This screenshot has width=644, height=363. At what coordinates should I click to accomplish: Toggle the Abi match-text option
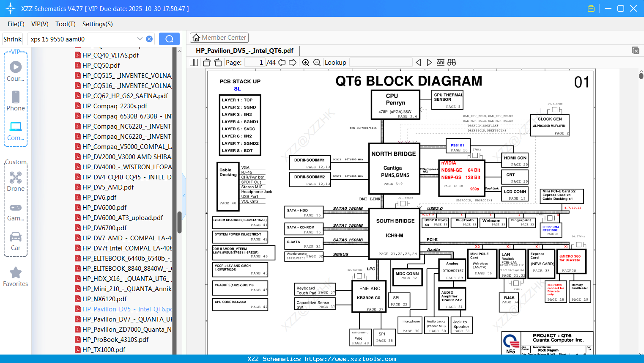pos(440,62)
